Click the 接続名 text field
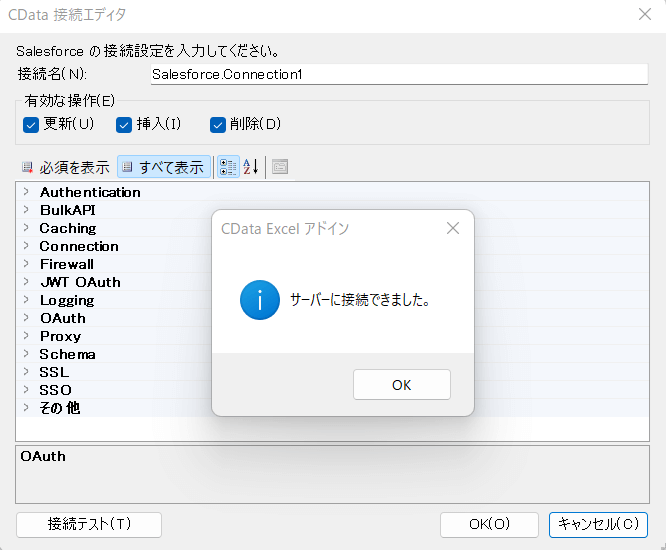The width and height of the screenshot is (666, 550). [x=399, y=74]
